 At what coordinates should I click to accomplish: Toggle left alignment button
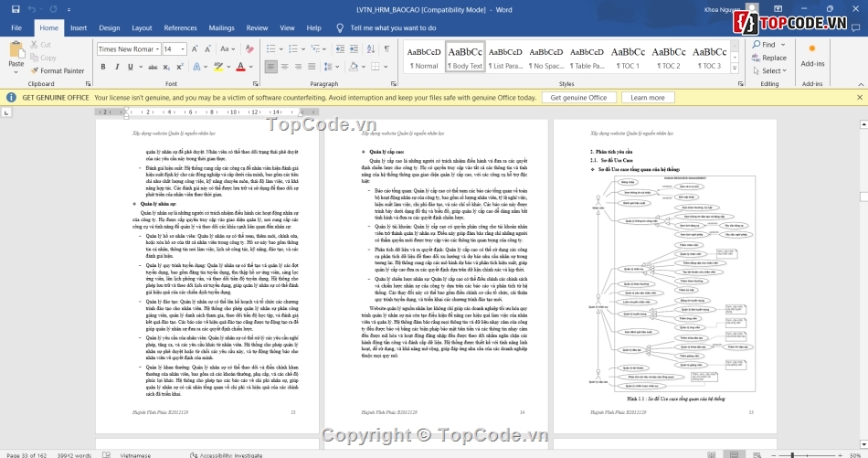pyautogui.click(x=270, y=67)
